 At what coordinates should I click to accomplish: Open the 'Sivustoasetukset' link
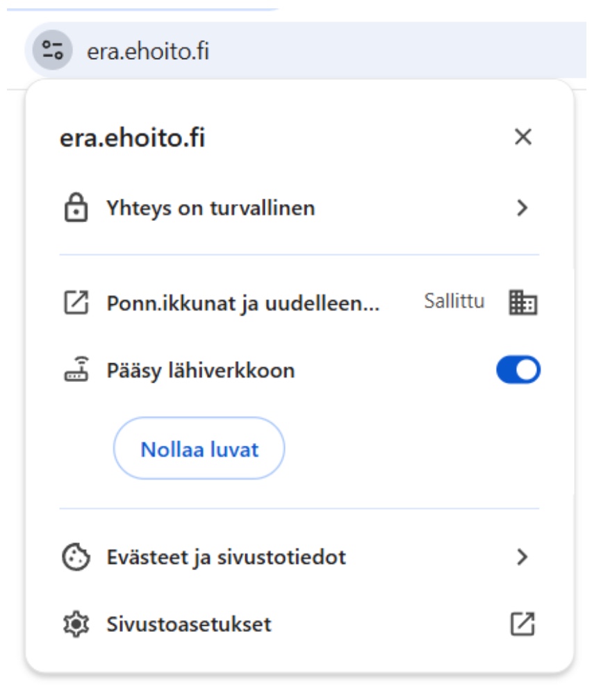pyautogui.click(x=188, y=624)
